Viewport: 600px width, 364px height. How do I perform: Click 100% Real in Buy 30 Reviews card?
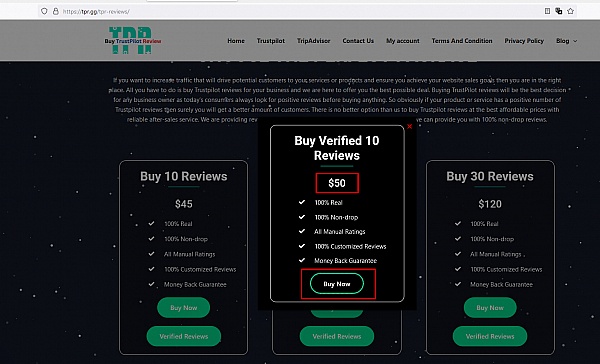(x=484, y=224)
